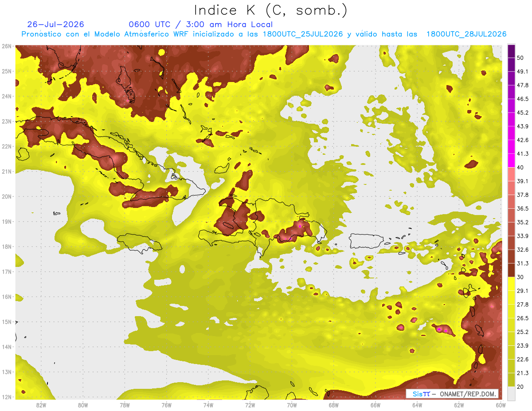Click the latitude label '23N'
532x411 pixels.
(x=7, y=121)
